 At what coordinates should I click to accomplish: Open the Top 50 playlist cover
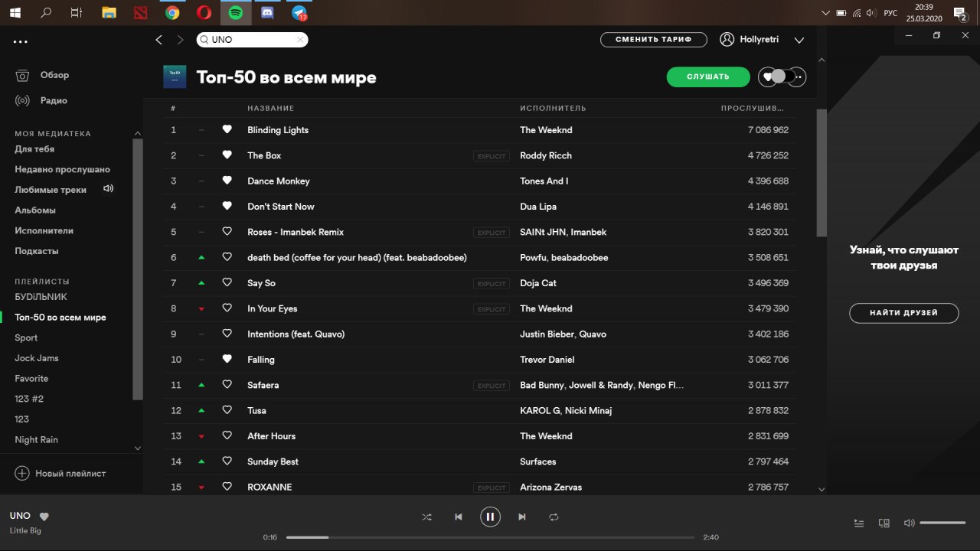click(175, 77)
